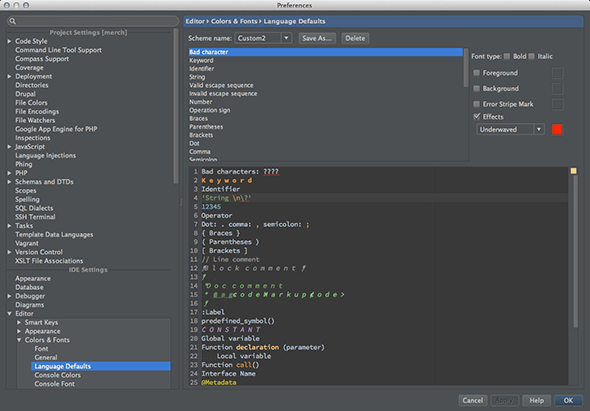The image size is (590, 411).
Task: Expand the Appearance node under Editor
Action: [x=19, y=331]
